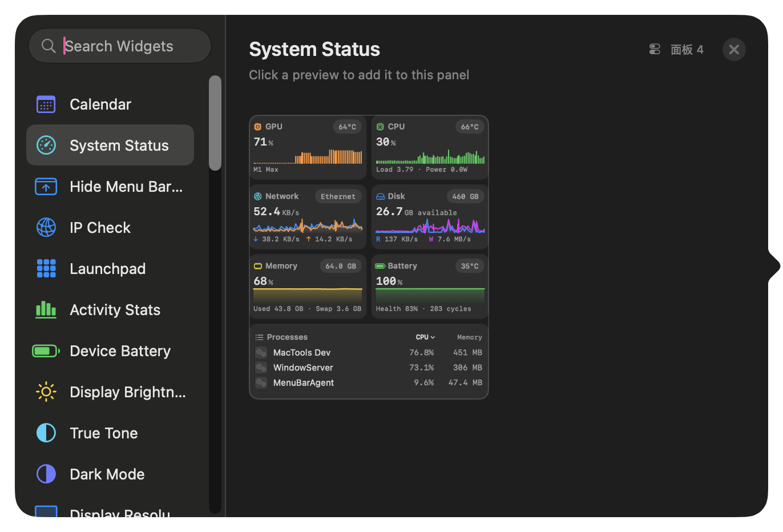
Task: Click the Display Brightness sun icon
Action: (46, 392)
